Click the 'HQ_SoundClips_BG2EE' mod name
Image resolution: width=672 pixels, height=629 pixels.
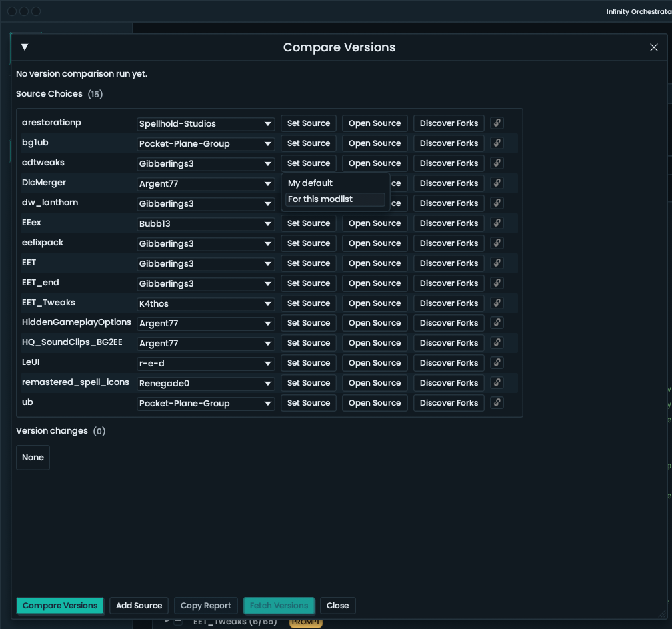click(x=72, y=342)
